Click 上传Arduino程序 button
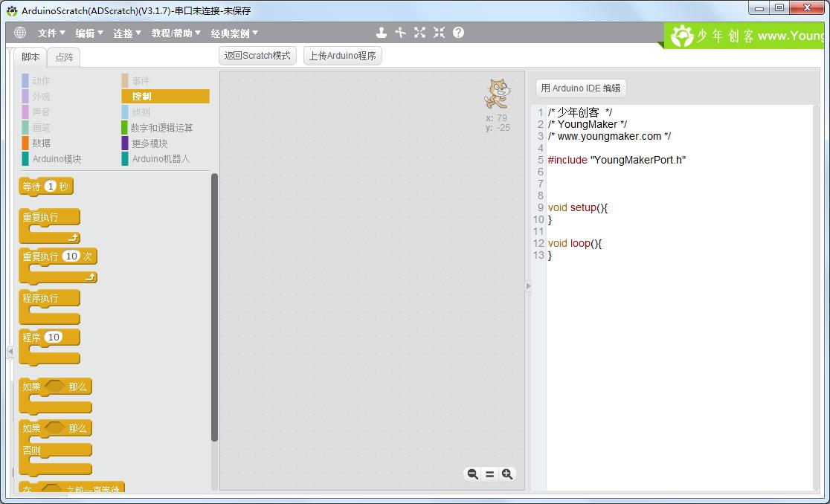This screenshot has width=830, height=504. (342, 56)
